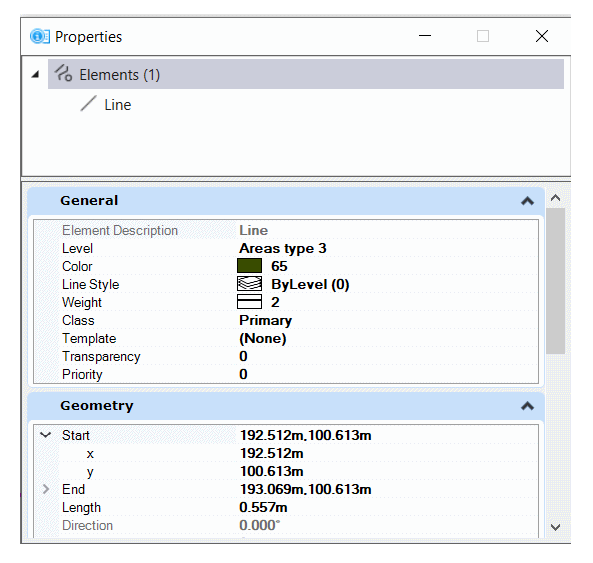Image resolution: width=593 pixels, height=563 pixels.
Task: Edit the Transparency value 0
Action: tap(243, 356)
